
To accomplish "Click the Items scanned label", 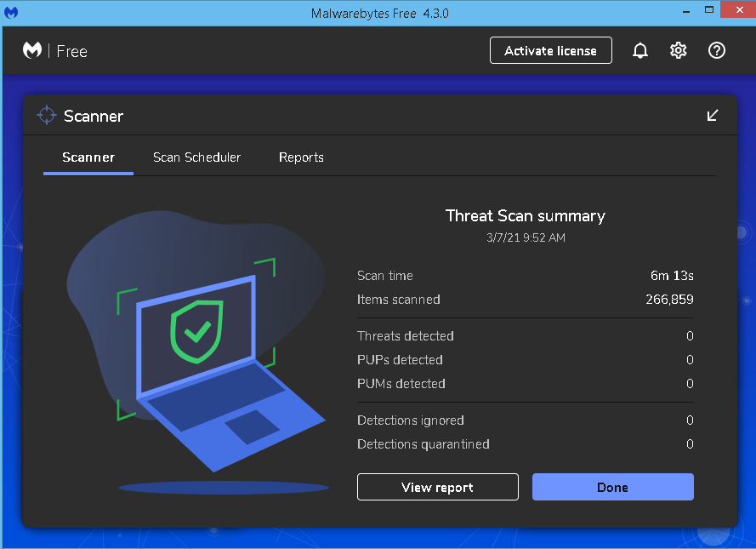I will pos(398,300).
